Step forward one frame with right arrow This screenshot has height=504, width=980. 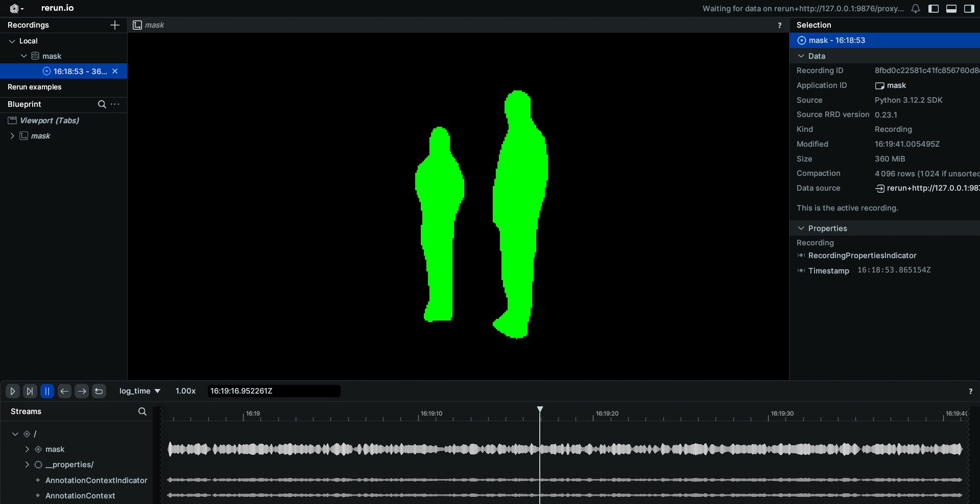[x=82, y=391]
